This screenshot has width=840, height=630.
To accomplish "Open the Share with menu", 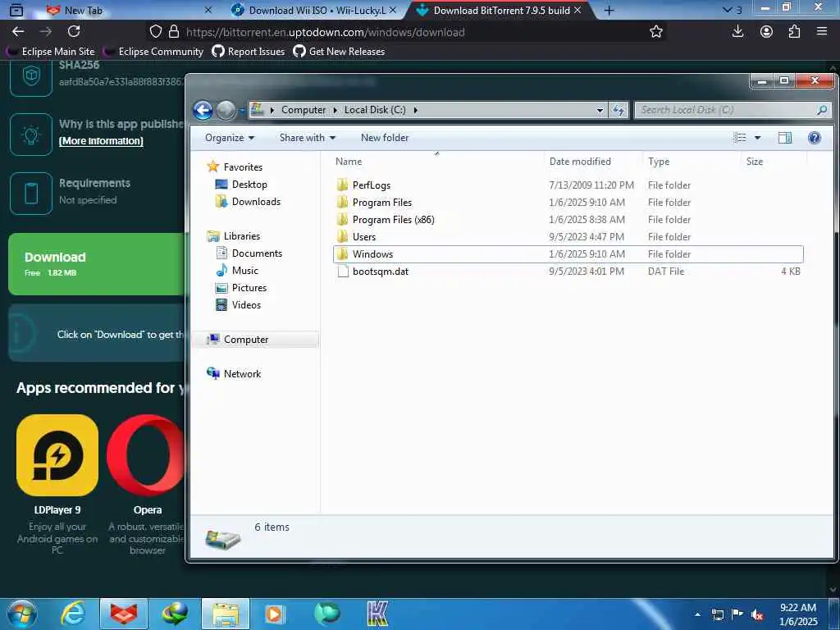I will click(308, 138).
